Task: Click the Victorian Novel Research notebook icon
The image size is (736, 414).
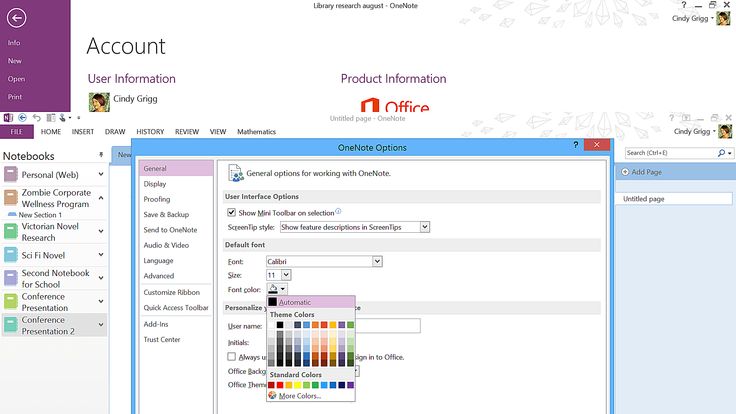Action: (x=11, y=231)
